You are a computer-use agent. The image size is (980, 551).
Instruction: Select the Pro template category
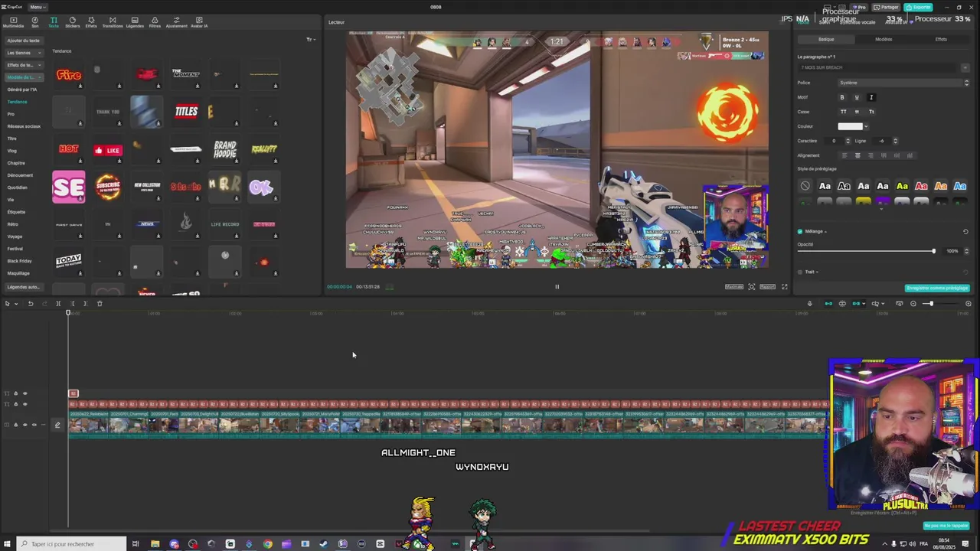point(11,114)
